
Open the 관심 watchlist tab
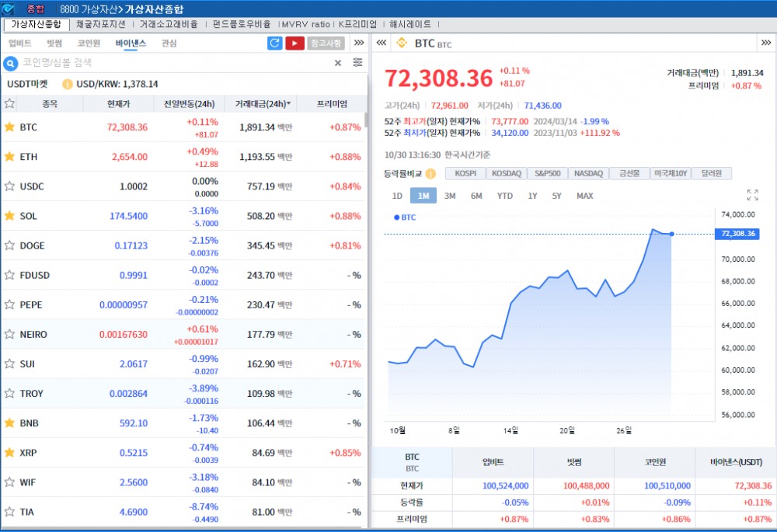click(169, 43)
